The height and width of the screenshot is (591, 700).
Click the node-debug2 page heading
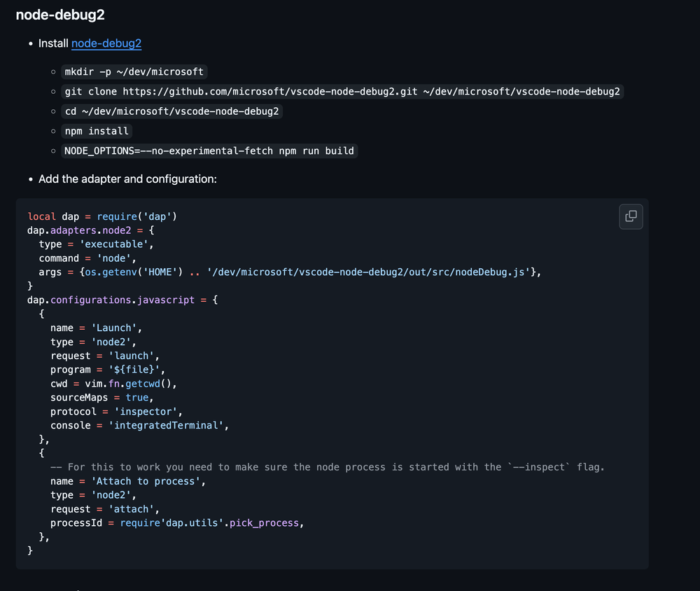click(x=59, y=14)
